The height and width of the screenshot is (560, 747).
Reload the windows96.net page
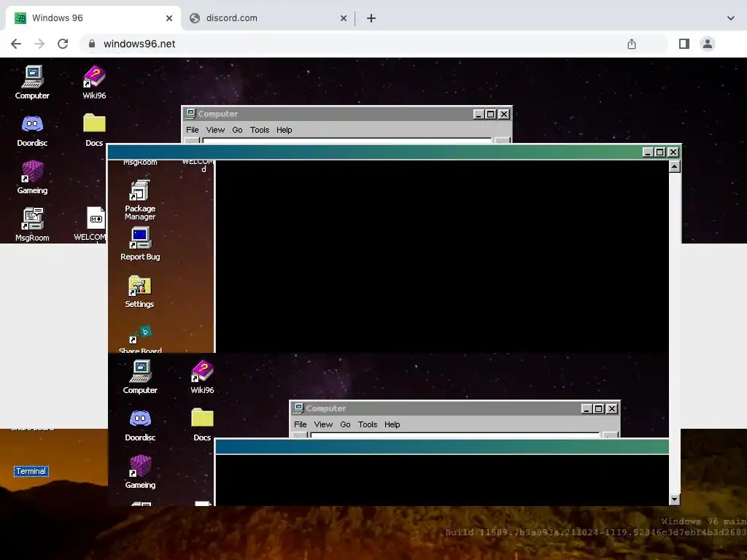(63, 44)
